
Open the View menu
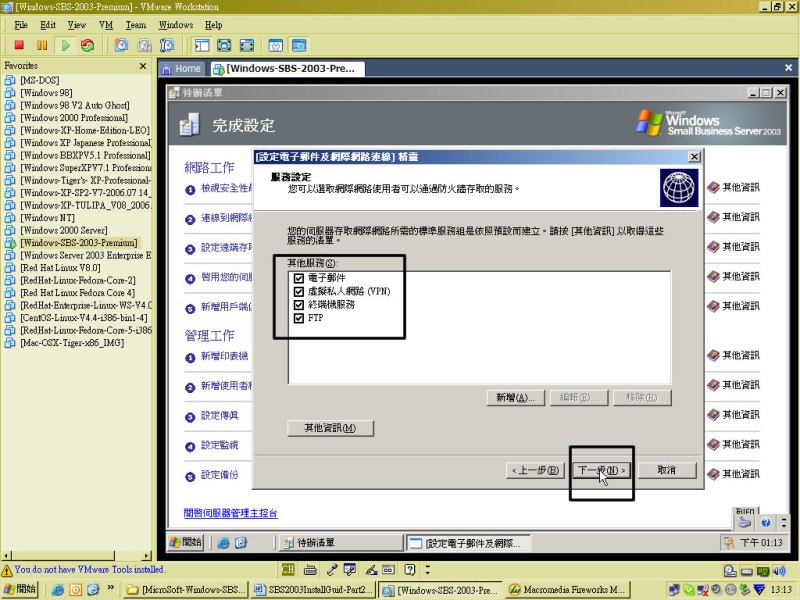(77, 25)
